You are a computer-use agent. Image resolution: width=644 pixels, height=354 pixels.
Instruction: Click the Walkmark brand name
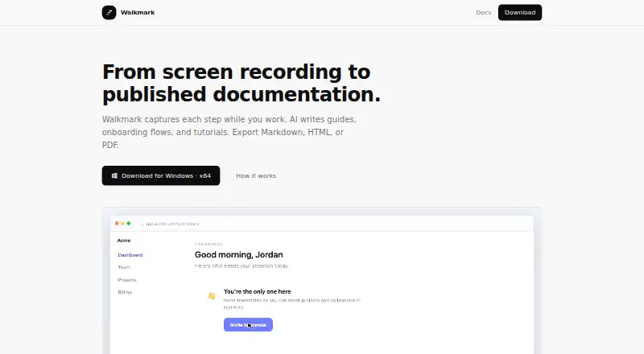click(x=138, y=12)
